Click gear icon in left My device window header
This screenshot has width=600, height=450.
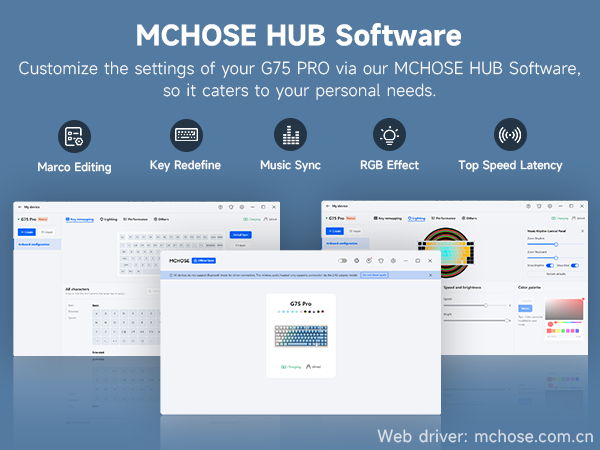tap(242, 207)
